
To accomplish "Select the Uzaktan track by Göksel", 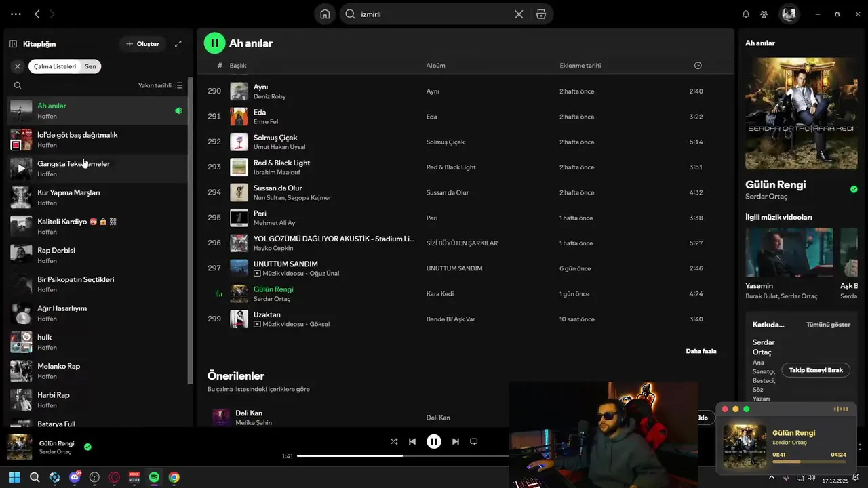I will [x=465, y=319].
